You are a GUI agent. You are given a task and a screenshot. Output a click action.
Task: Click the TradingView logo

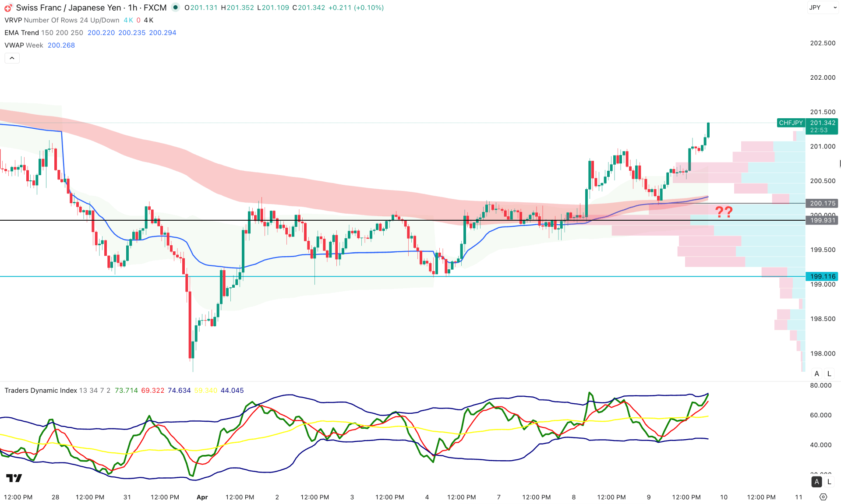pyautogui.click(x=14, y=478)
